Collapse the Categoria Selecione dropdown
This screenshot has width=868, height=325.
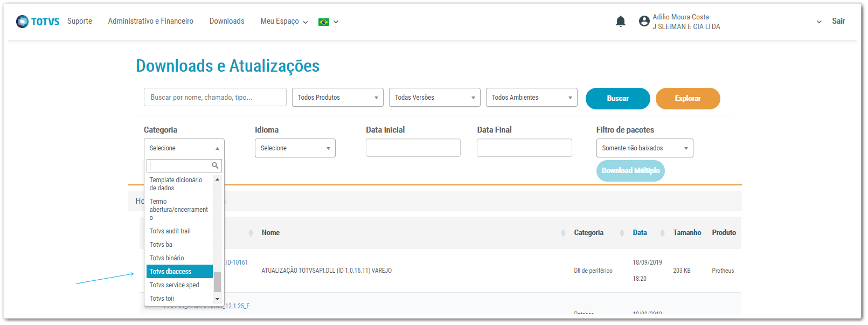(x=184, y=148)
